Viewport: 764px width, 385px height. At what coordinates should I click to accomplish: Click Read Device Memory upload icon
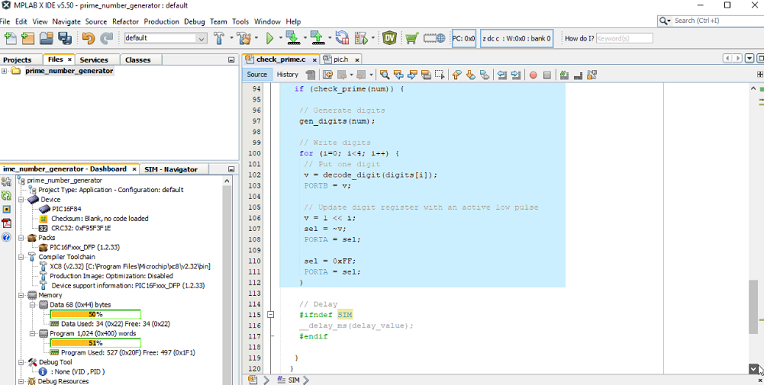tap(317, 38)
